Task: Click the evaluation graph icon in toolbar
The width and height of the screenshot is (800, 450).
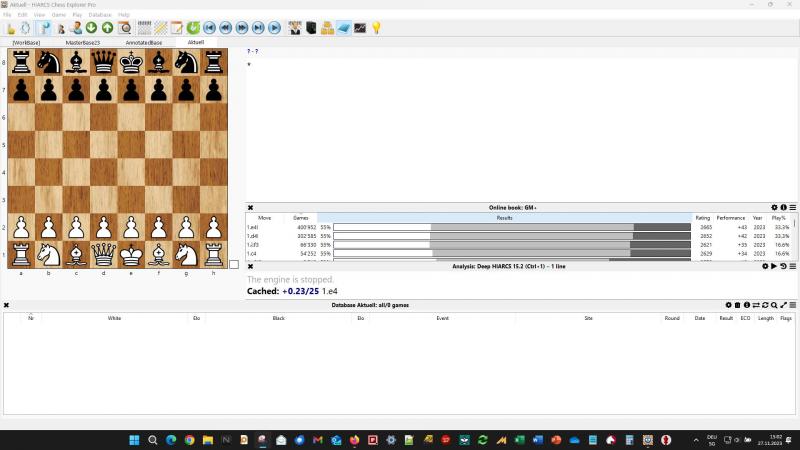Action: tap(360, 28)
